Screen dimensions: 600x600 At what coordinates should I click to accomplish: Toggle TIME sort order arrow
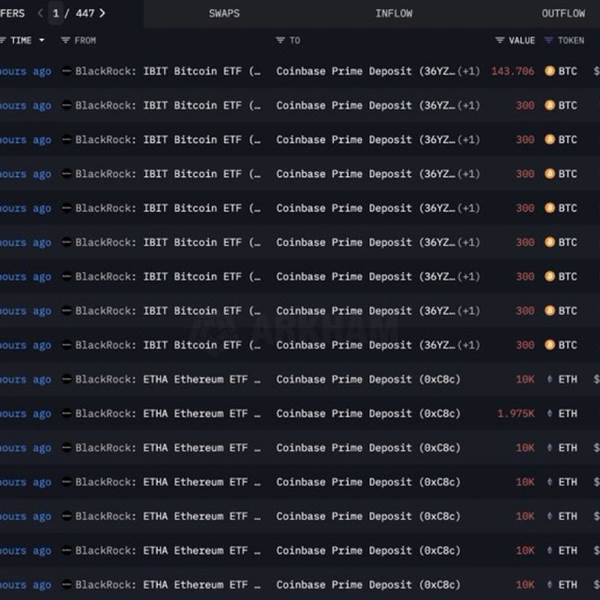[42, 40]
